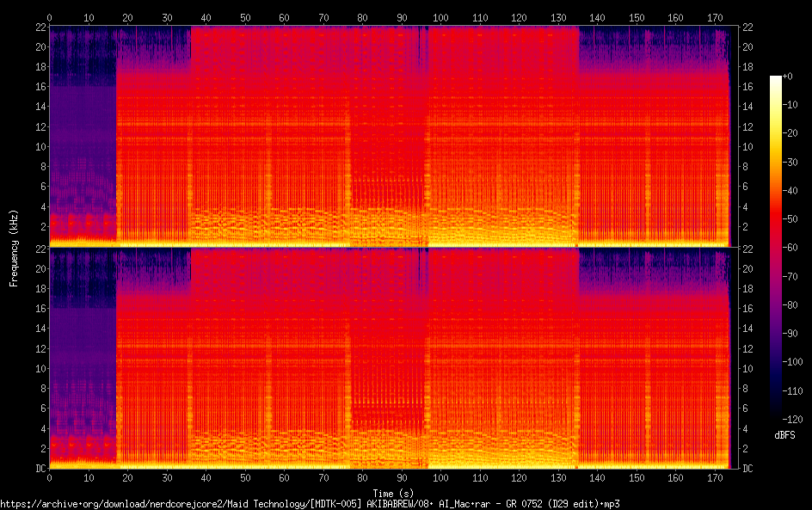Click the 170 tick on top time axis

[x=714, y=17]
